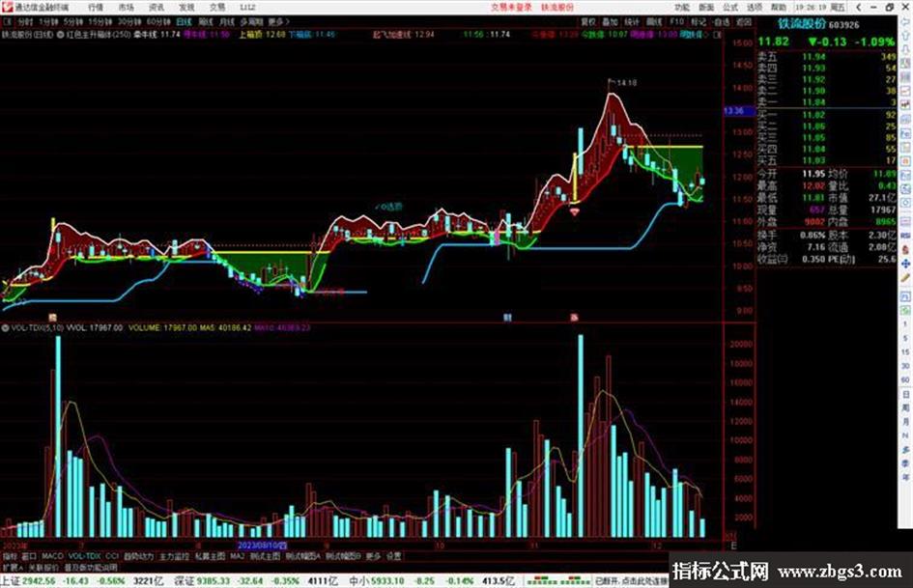Select the 窗口 tab at bottom
The height and width of the screenshot is (588, 913).
tap(29, 556)
